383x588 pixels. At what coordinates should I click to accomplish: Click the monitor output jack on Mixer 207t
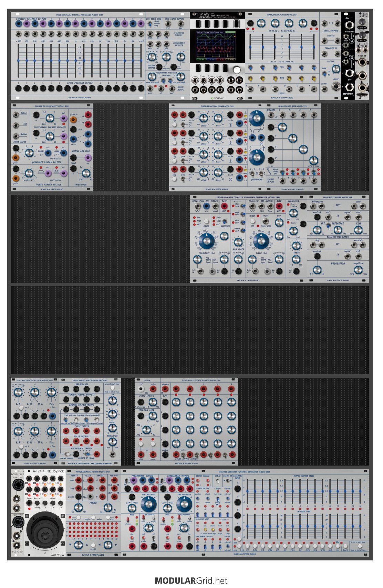click(x=325, y=41)
